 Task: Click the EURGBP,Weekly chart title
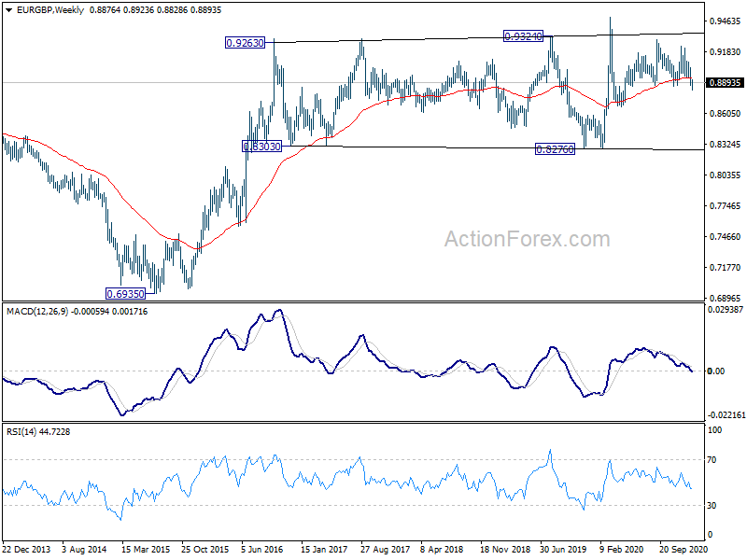[50, 10]
